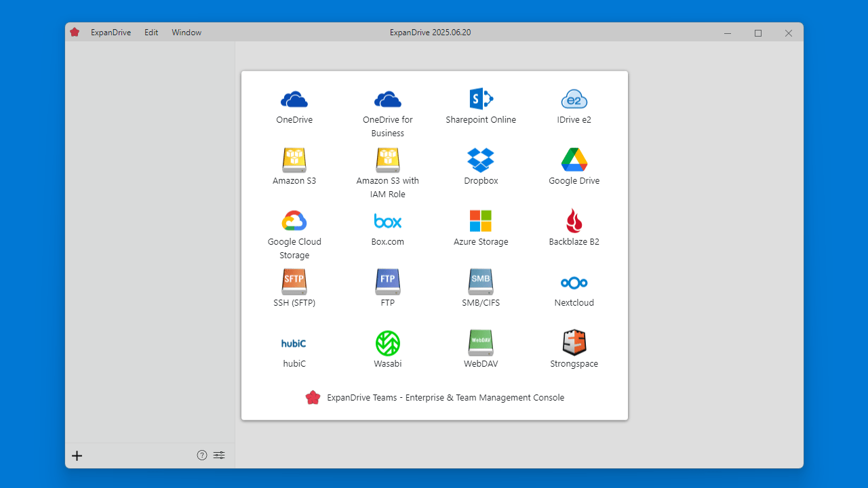
Task: Select the Strongspace icon
Action: (x=574, y=343)
